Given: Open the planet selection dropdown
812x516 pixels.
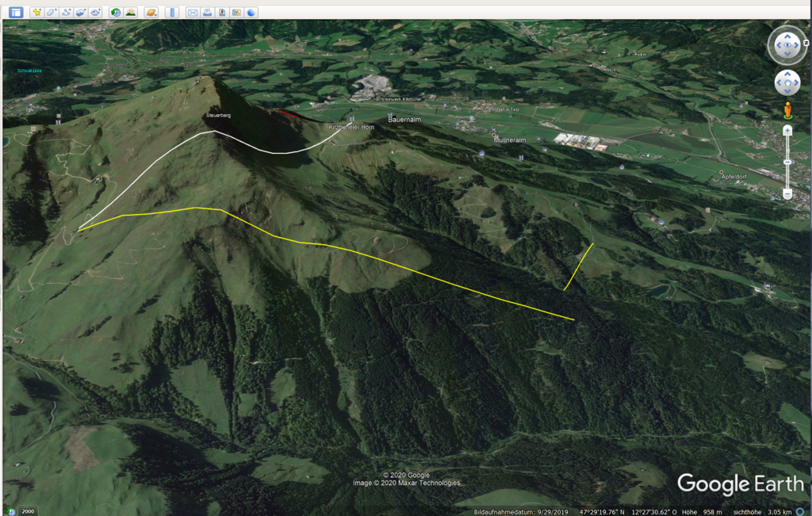Looking at the screenshot, I should pyautogui.click(x=151, y=13).
